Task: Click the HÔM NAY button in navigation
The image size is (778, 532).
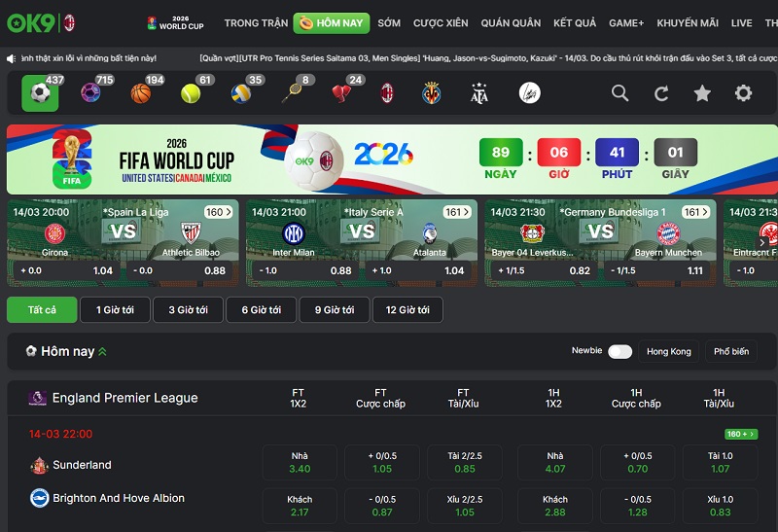Action: [330, 22]
